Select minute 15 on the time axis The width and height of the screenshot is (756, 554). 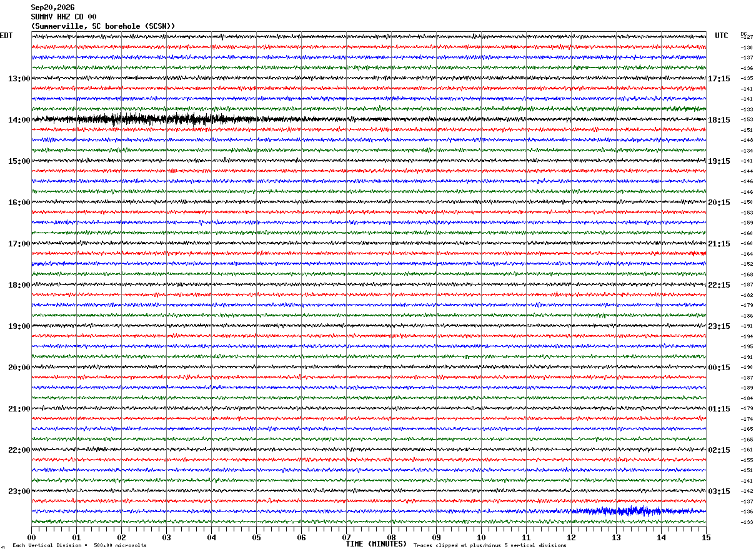706,537
